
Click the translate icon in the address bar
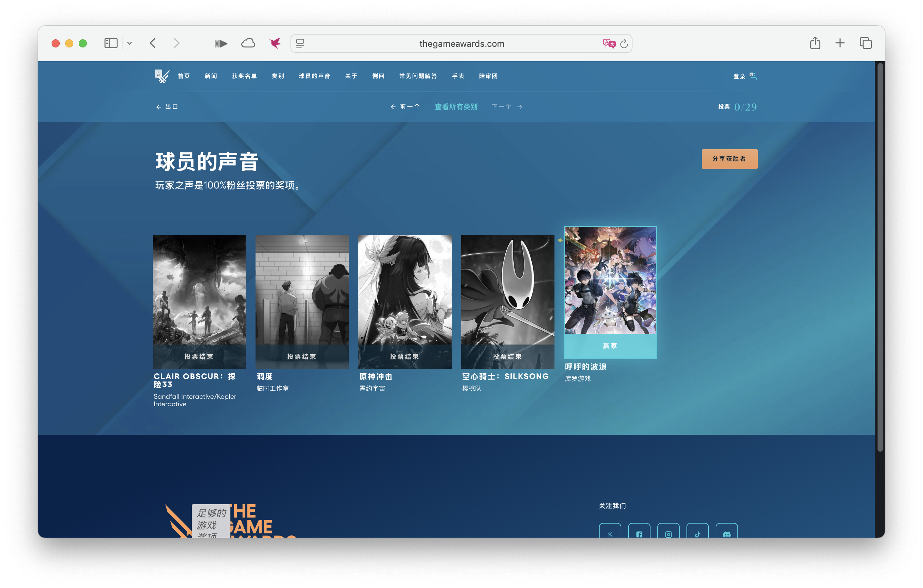(608, 43)
